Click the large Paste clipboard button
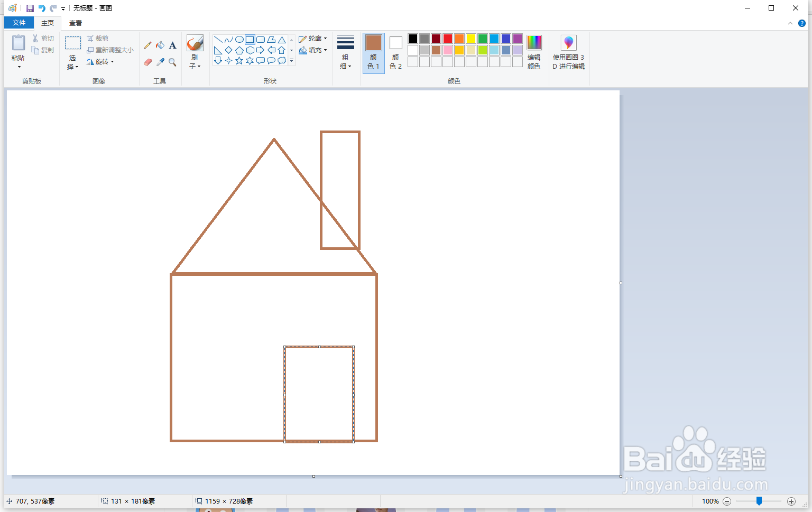The width and height of the screenshot is (812, 512). (x=19, y=44)
